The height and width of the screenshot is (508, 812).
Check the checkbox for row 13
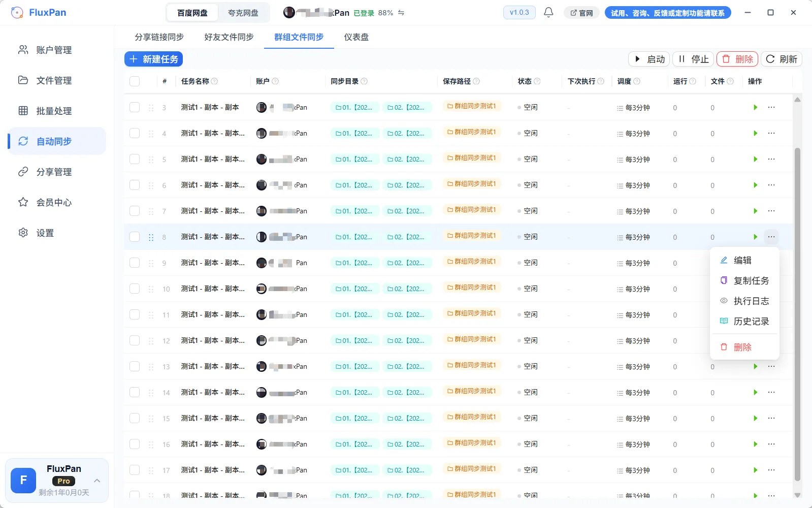[135, 366]
